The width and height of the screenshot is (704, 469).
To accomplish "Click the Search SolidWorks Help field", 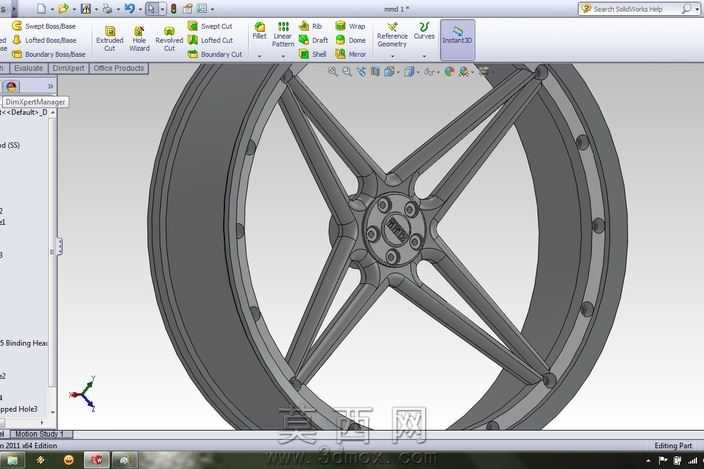I will (x=637, y=9).
